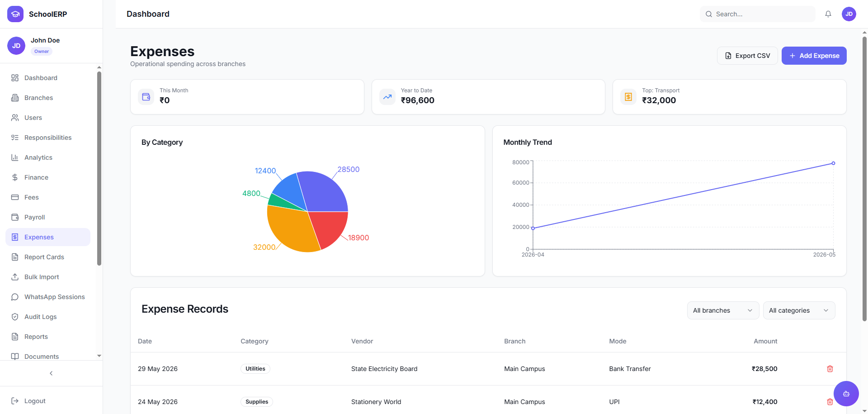Click the ₹96,600 Year to Date value
The width and height of the screenshot is (868, 414).
click(x=418, y=100)
